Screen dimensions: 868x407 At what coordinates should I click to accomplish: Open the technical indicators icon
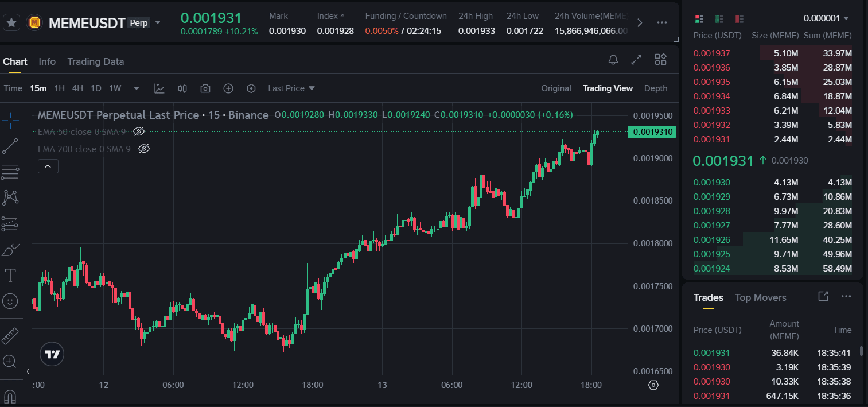(x=159, y=88)
